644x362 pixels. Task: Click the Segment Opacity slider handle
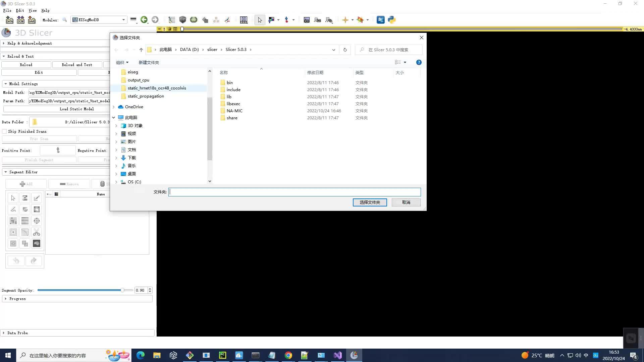[x=122, y=290]
